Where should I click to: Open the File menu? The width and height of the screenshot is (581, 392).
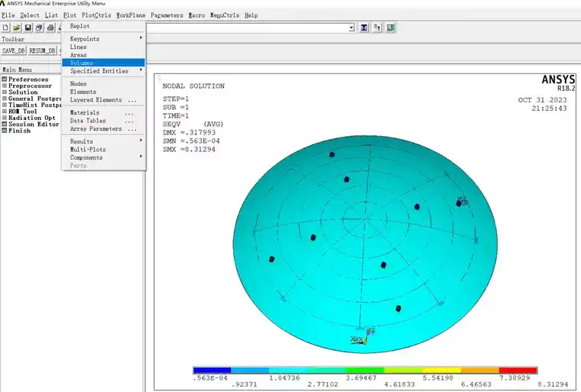click(8, 15)
